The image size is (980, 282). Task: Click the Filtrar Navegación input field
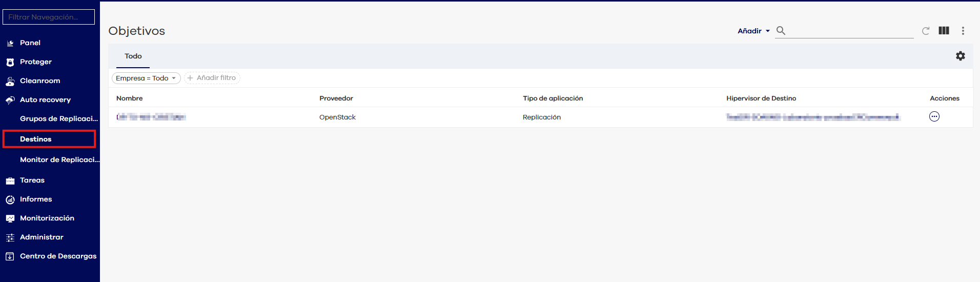click(49, 17)
